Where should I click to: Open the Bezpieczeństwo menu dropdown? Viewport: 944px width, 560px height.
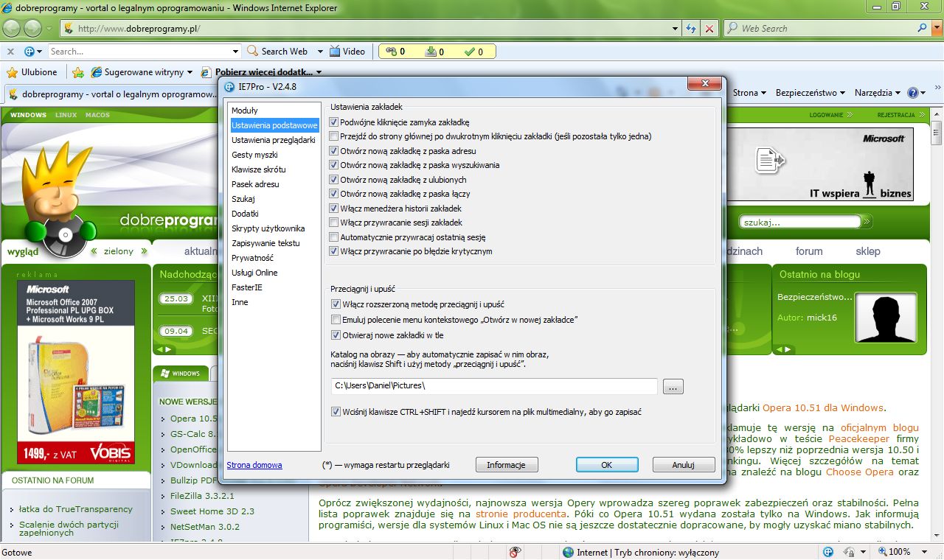point(811,93)
